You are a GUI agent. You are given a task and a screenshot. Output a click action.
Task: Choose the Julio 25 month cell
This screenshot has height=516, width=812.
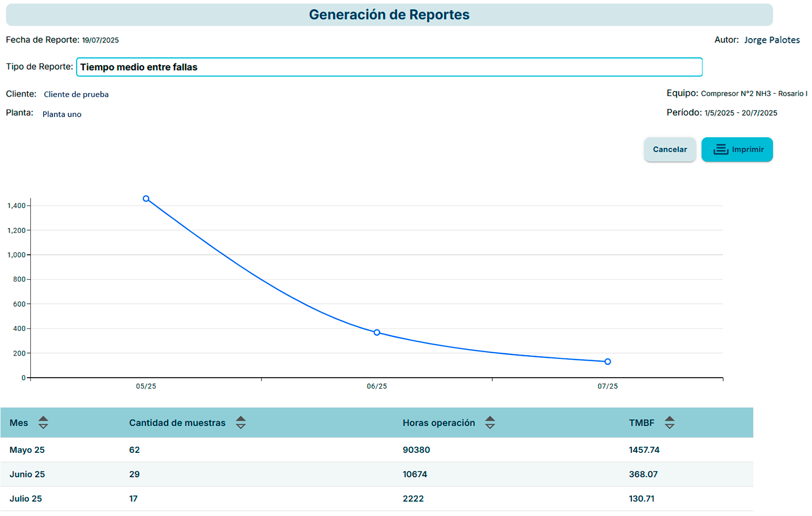[x=26, y=499]
